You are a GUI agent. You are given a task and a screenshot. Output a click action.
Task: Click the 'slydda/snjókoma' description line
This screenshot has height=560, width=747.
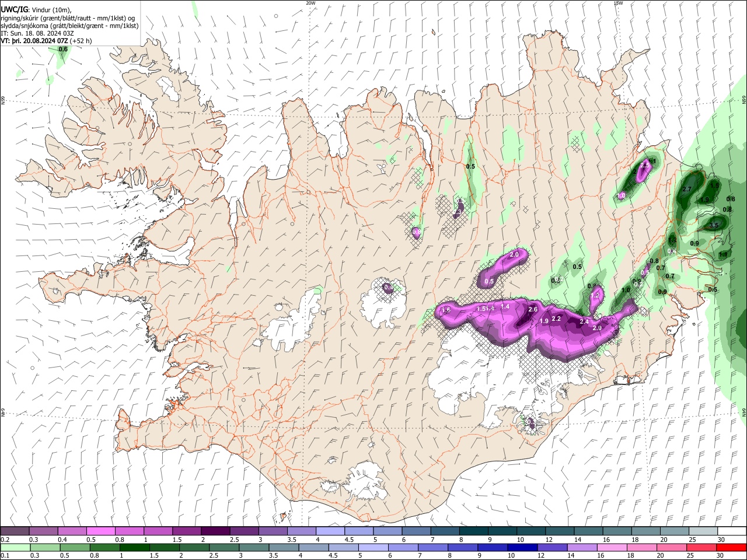click(70, 26)
